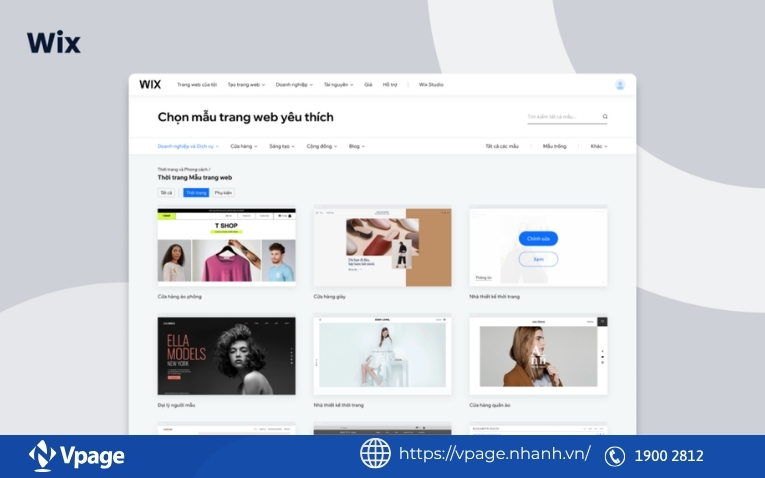Click 'Cửa hàng giày' template label
Image resolution: width=765 pixels, height=478 pixels.
click(x=330, y=297)
